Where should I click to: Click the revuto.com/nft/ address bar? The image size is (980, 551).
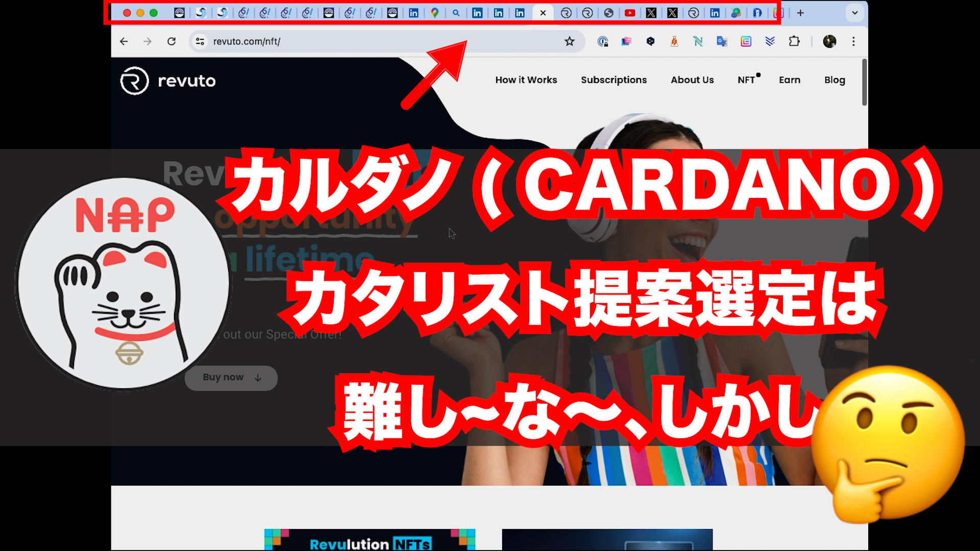tap(357, 41)
